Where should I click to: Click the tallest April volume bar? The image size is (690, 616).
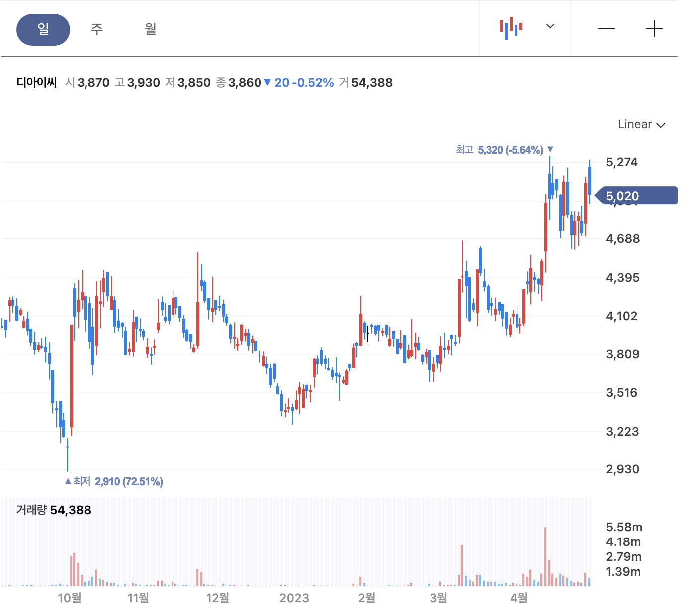[x=545, y=556]
